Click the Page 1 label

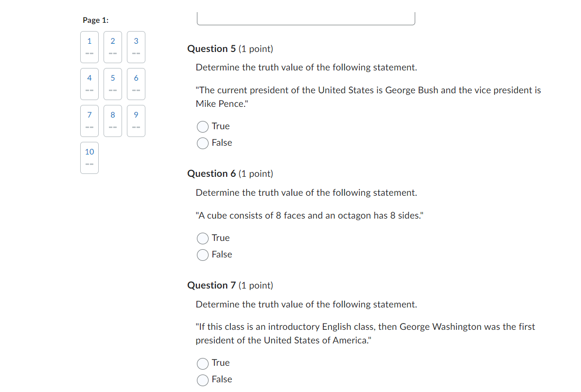(95, 20)
